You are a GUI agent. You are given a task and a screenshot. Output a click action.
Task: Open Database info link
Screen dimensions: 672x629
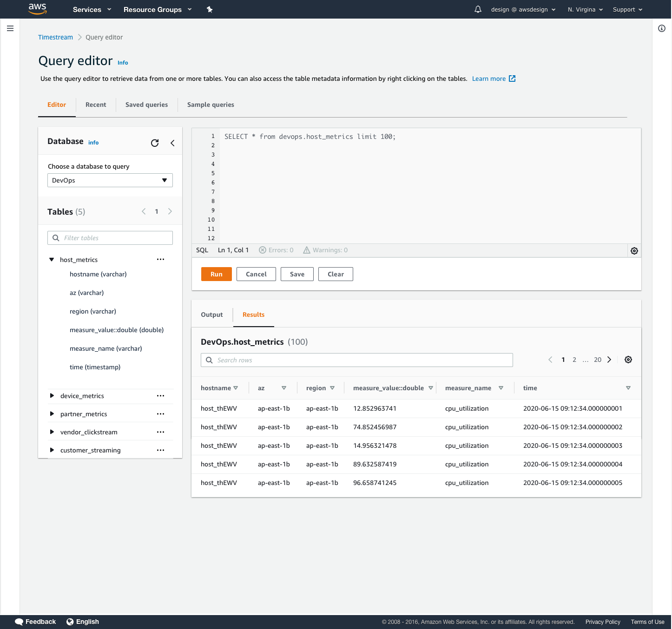coord(93,143)
